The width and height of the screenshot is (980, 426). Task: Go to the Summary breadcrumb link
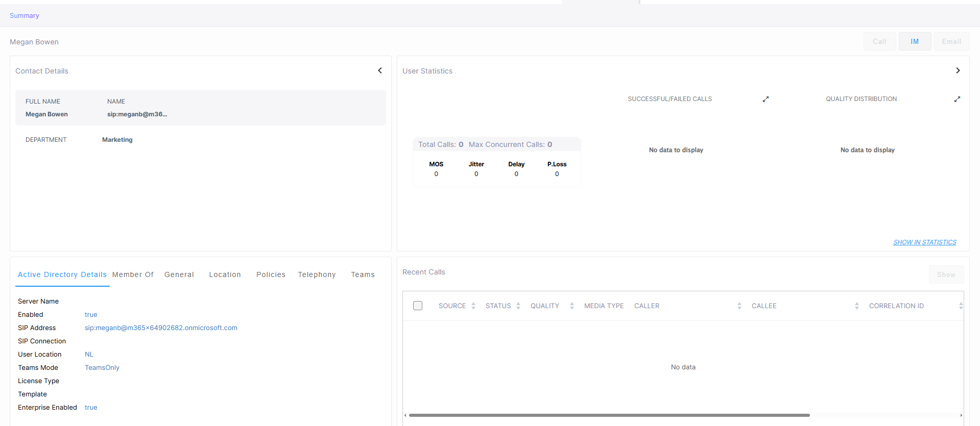click(x=25, y=16)
